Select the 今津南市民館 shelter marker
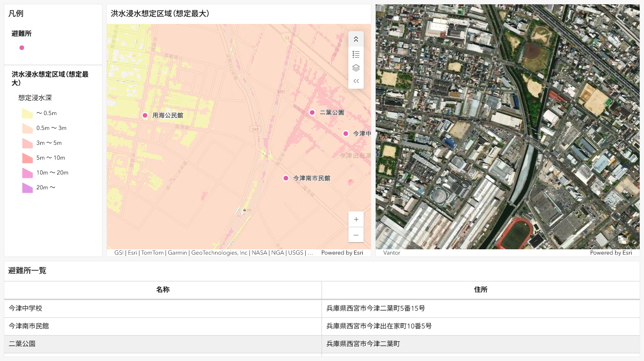The width and height of the screenshot is (644, 361). tap(285, 178)
